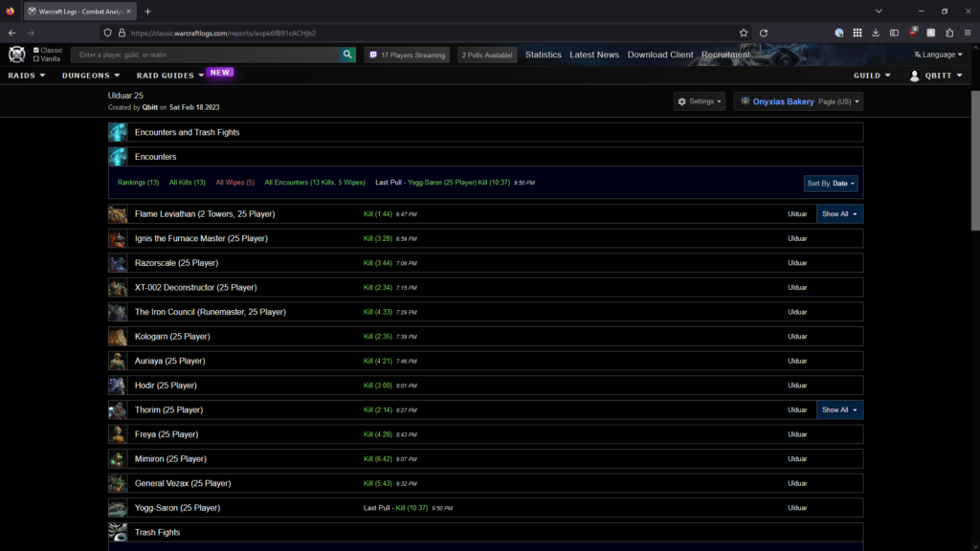This screenshot has height=551, width=980.
Task: Open the Dungeons navigation menu
Action: tap(91, 76)
